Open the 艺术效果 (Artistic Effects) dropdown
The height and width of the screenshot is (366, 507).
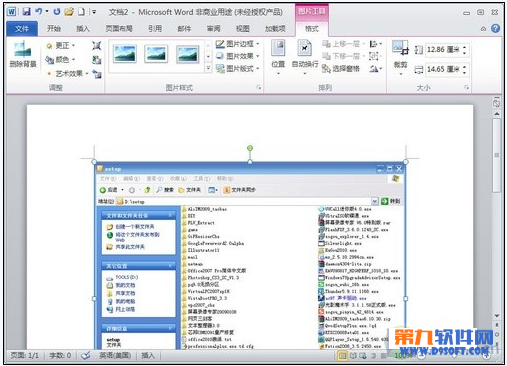tap(68, 73)
